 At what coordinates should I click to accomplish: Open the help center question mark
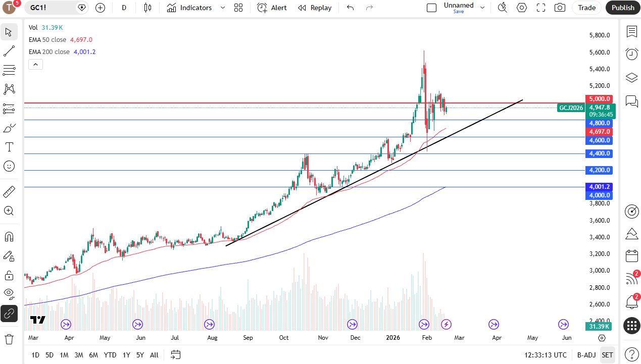point(632,354)
